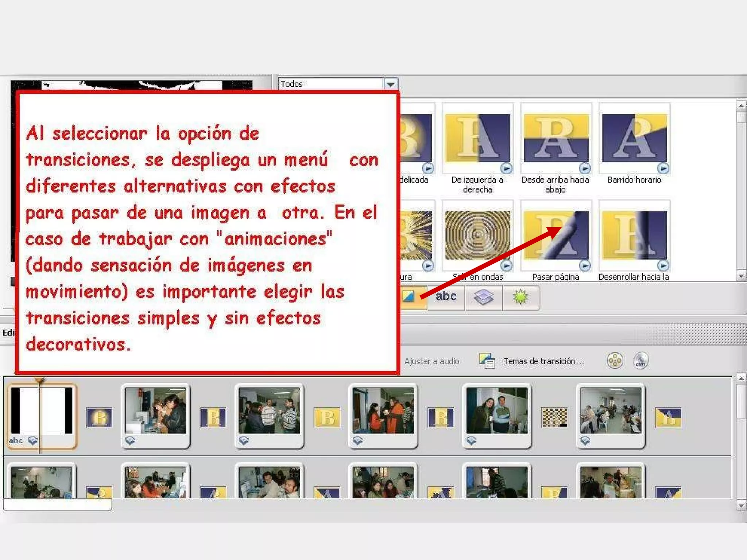Select Barrido horario transition thumbnail
Screen dimensions: 747x560
coord(634,139)
